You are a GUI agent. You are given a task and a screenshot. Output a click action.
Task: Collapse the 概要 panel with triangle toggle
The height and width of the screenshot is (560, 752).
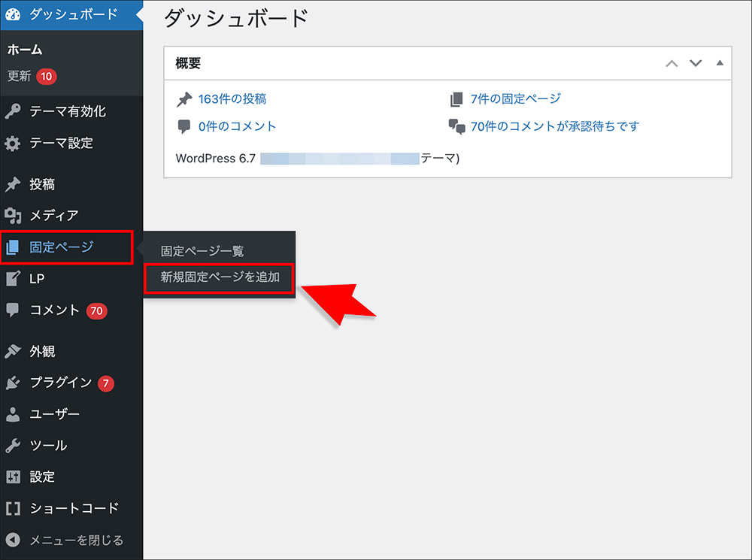click(x=720, y=63)
